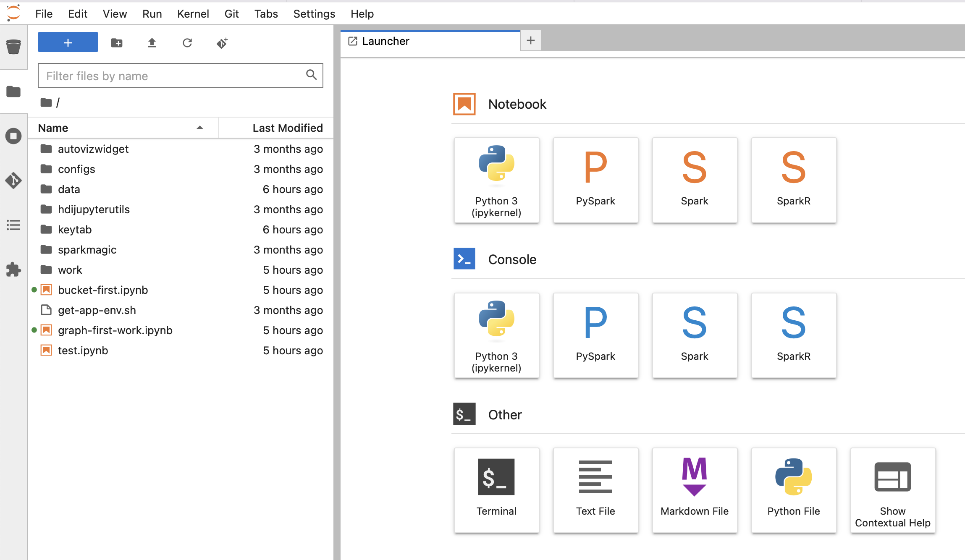
Task: Open the Extension Manager puzzle icon
Action: pos(13,270)
